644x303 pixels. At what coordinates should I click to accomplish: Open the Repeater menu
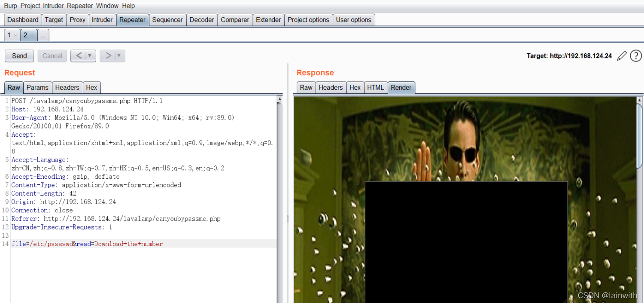coord(80,6)
